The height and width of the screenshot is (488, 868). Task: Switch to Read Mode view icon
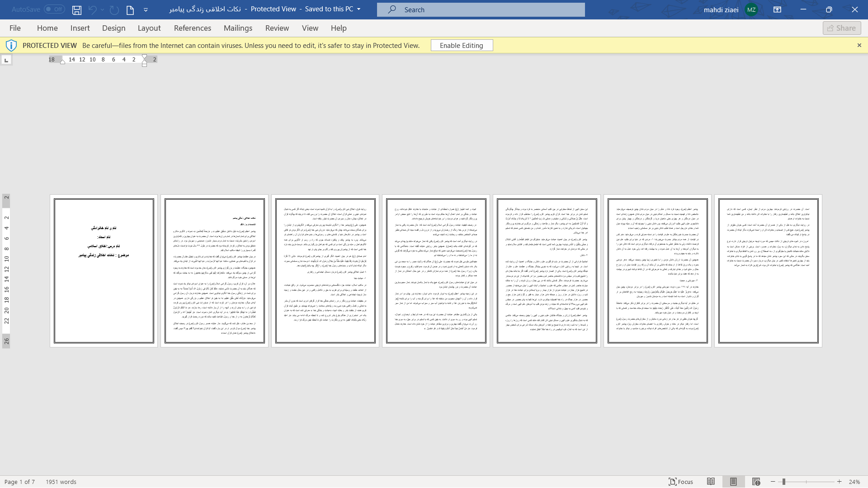coord(711,482)
